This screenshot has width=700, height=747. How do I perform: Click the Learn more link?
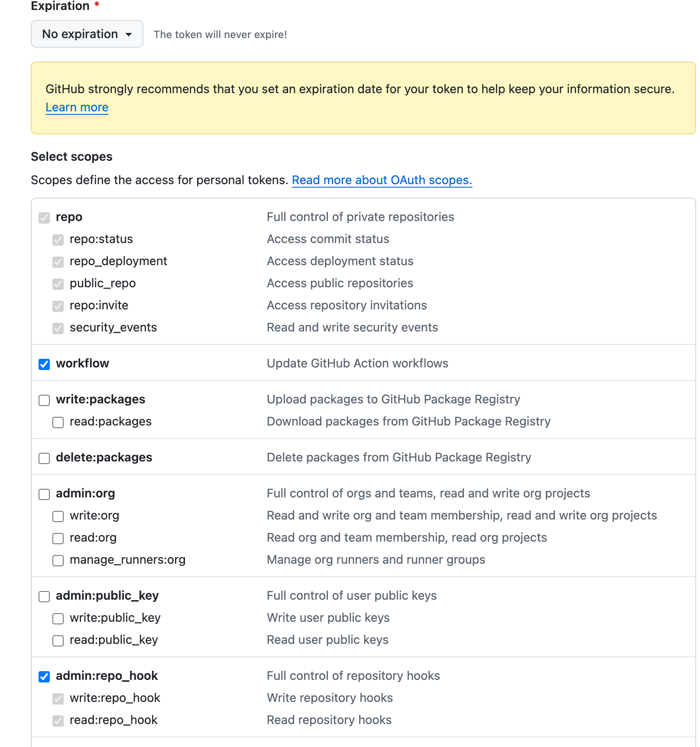point(77,107)
